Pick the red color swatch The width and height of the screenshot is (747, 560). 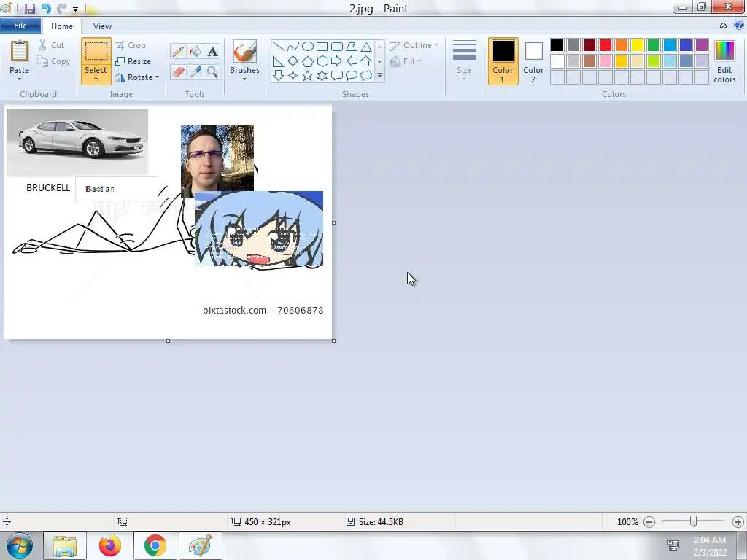click(x=605, y=45)
